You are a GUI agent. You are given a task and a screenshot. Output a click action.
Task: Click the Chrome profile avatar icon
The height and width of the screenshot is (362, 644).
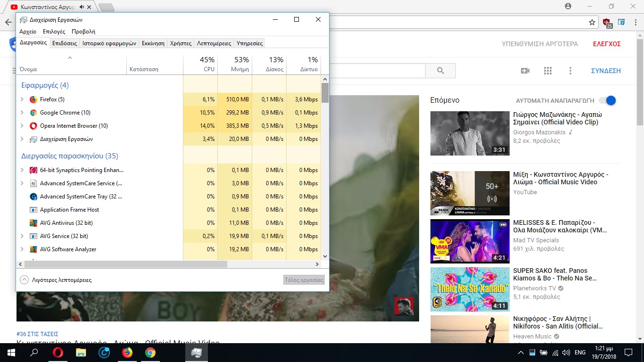(x=568, y=6)
